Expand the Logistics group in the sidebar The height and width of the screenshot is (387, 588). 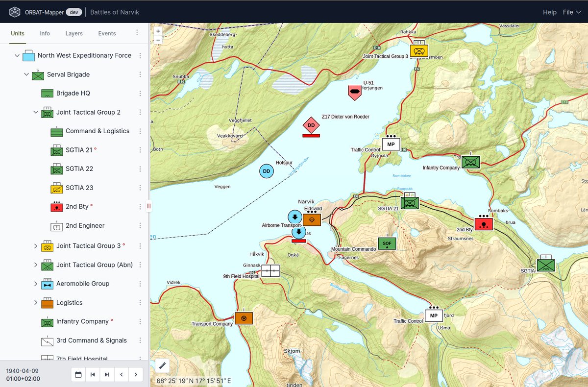click(35, 303)
